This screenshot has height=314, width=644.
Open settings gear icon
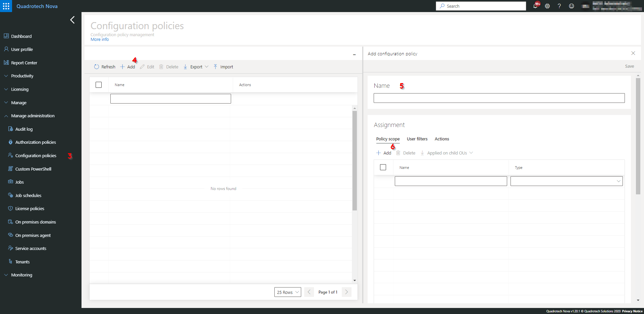[547, 6]
